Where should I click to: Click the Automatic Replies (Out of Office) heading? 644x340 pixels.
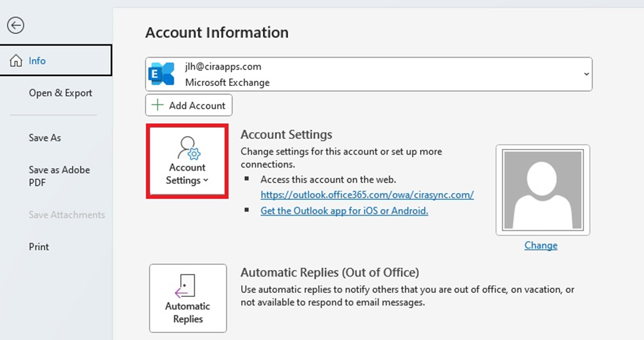[x=330, y=272]
